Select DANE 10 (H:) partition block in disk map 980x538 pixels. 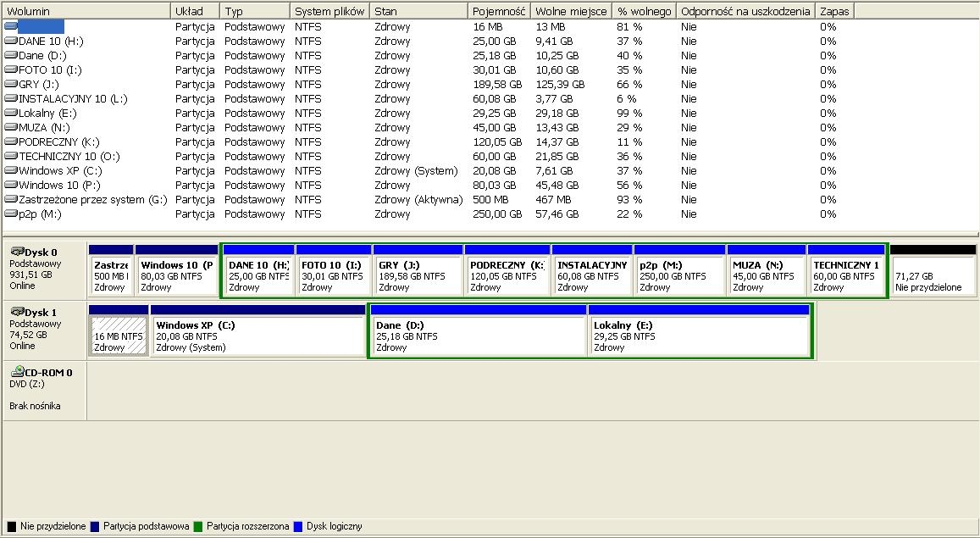258,270
